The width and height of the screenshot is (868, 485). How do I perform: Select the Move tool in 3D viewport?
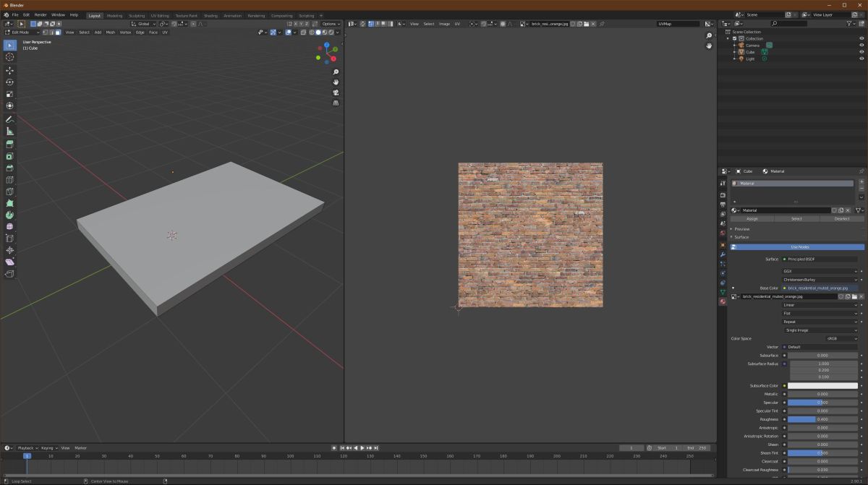pyautogui.click(x=10, y=70)
